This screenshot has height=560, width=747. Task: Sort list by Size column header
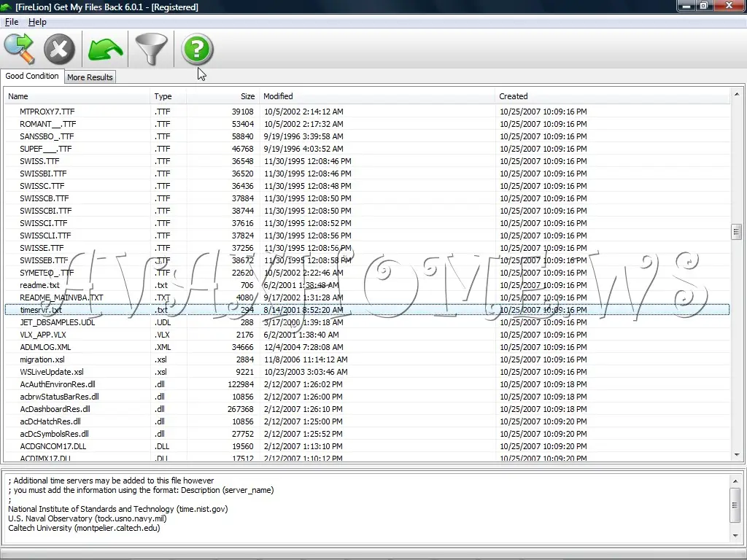(223, 96)
